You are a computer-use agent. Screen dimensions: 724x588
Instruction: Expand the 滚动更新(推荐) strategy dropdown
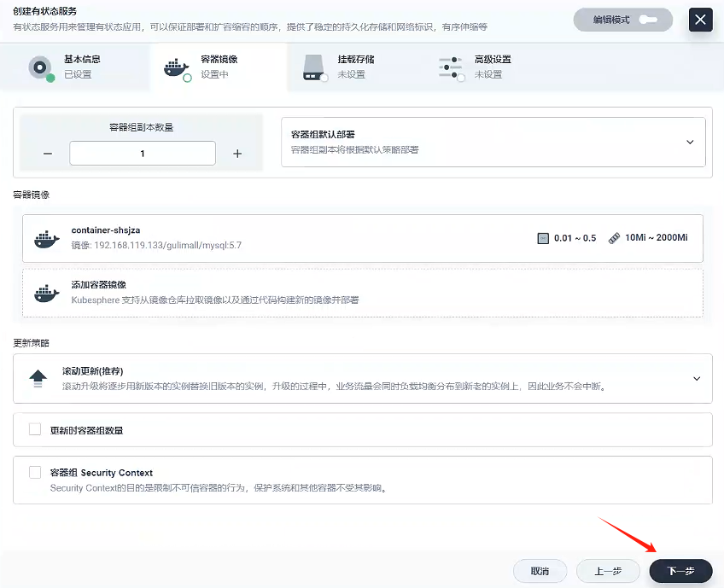tap(363, 378)
